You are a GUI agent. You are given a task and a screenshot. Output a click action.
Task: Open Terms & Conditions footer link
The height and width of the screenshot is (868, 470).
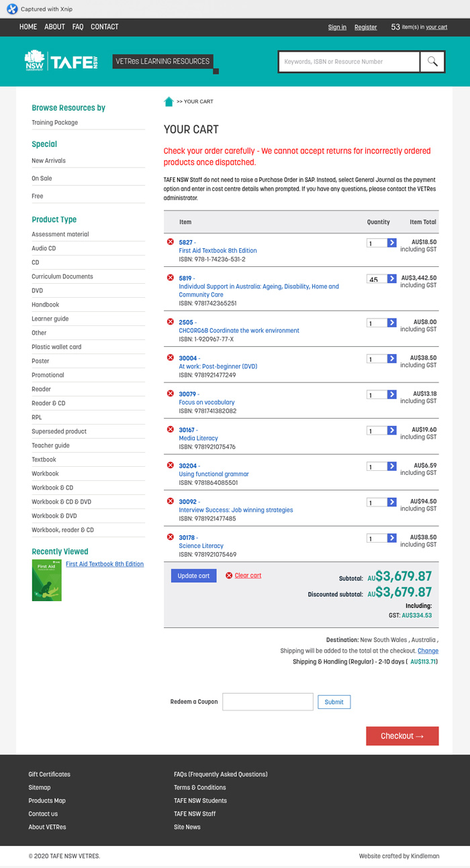[x=200, y=788]
